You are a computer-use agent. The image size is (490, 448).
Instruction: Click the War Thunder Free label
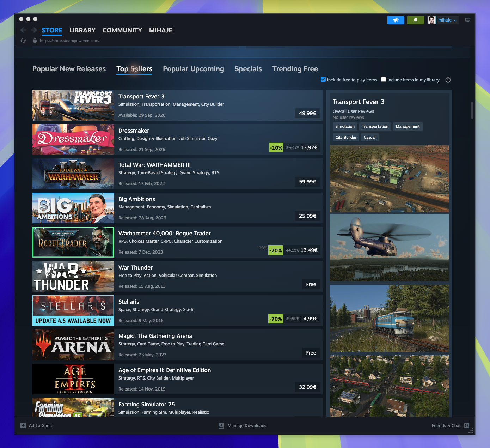pyautogui.click(x=311, y=284)
